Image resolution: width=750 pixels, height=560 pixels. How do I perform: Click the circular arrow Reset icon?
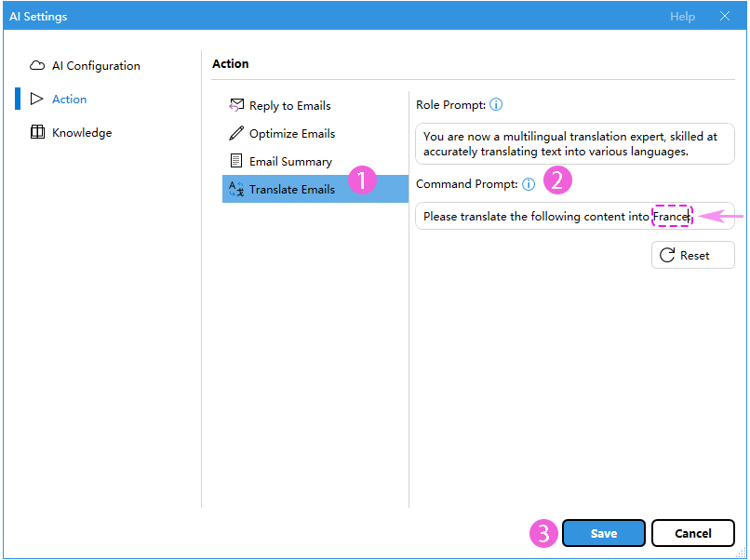pos(667,255)
